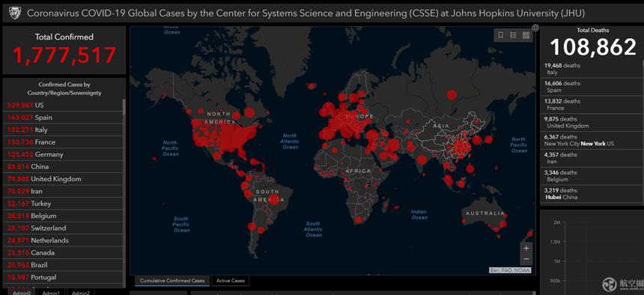Select Italy deaths entry
Image resolution: width=644 pixels, height=295 pixels.
pos(591,69)
